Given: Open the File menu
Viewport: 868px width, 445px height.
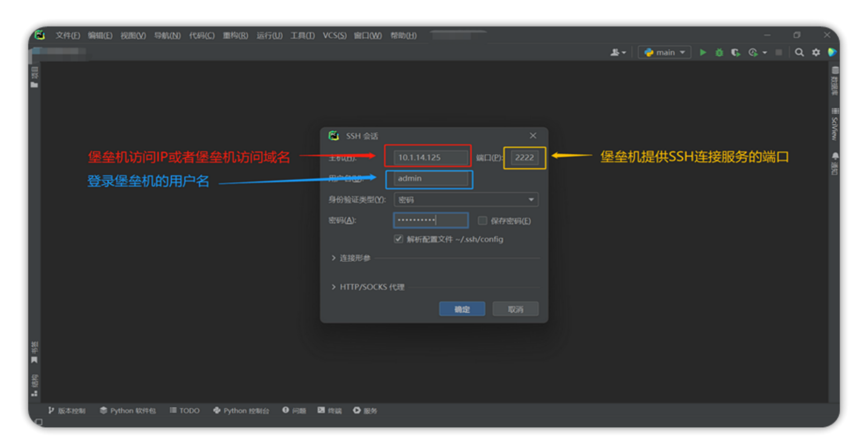Looking at the screenshot, I should (x=67, y=35).
